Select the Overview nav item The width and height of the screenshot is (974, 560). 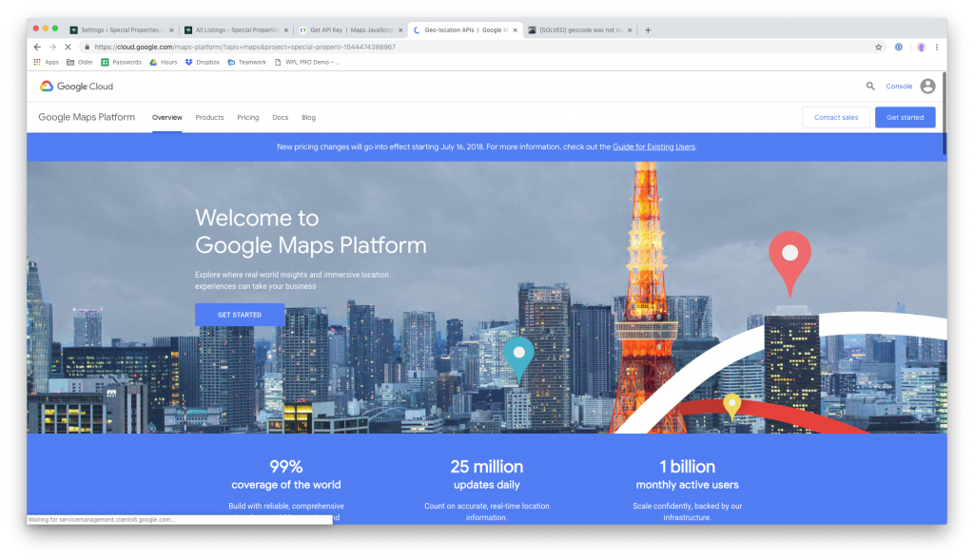point(167,117)
